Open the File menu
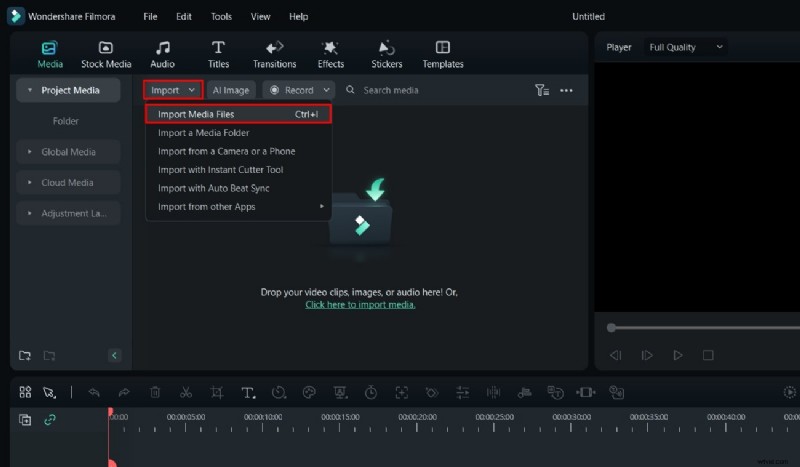Image resolution: width=800 pixels, height=467 pixels. point(150,16)
